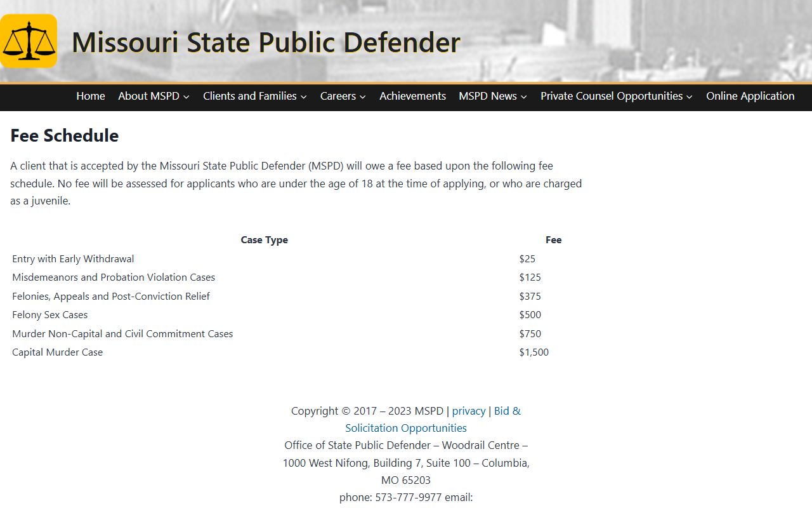
Task: Select the Fee Schedule heading
Action: 65,135
